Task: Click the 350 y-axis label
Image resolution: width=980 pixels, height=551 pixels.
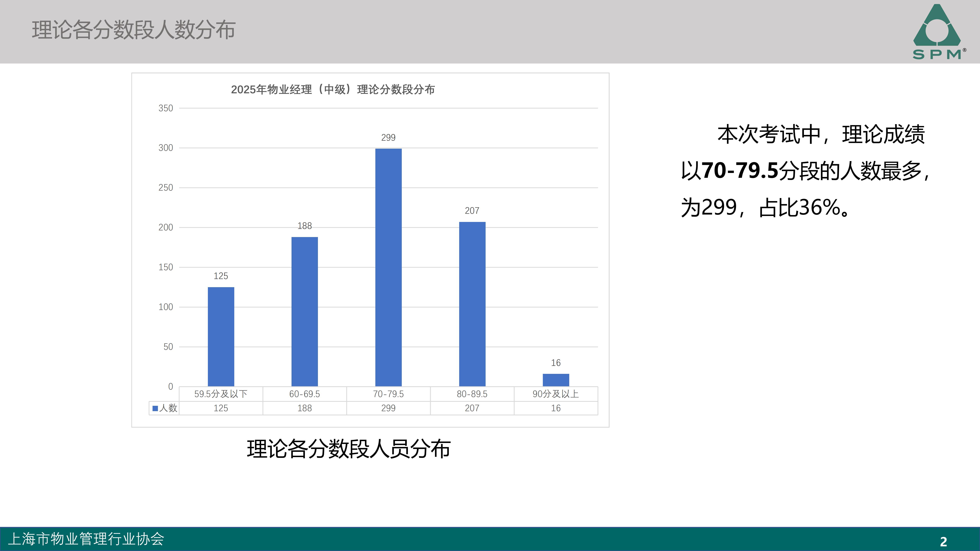Action: click(166, 108)
